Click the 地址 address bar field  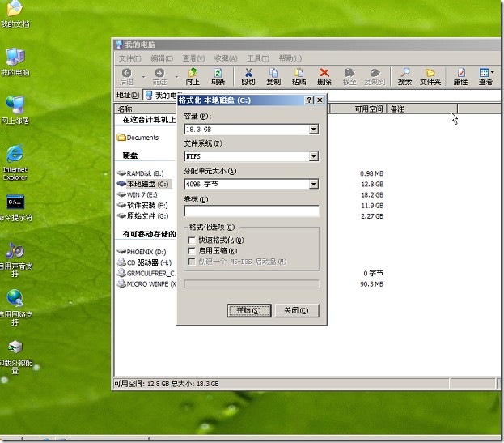(321, 96)
